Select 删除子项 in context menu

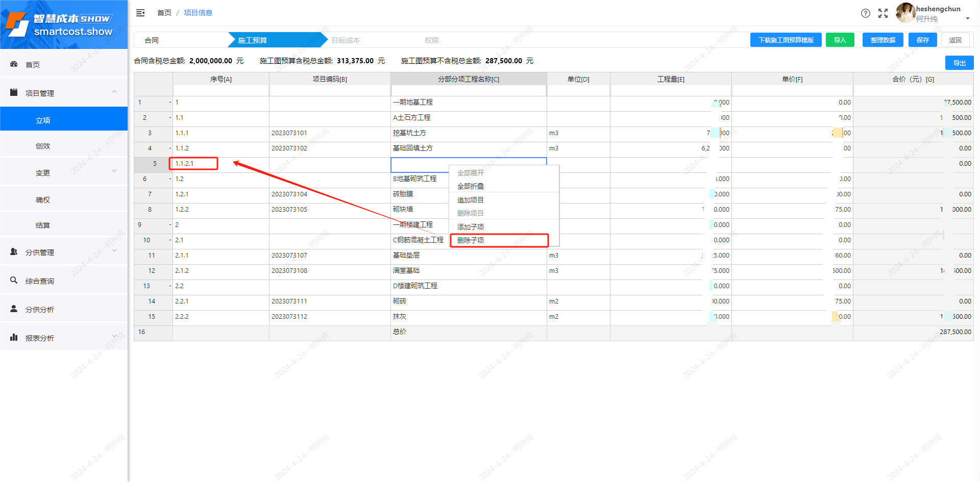point(471,240)
